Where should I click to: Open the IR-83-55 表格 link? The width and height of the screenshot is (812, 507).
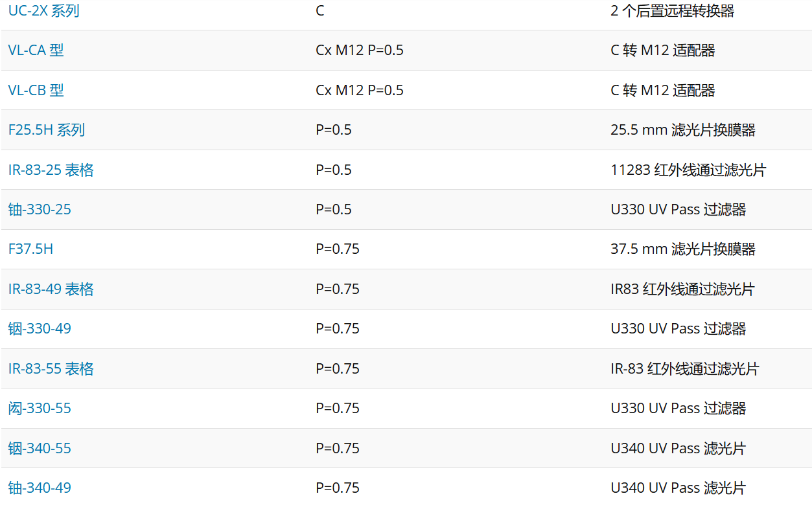[x=51, y=368]
